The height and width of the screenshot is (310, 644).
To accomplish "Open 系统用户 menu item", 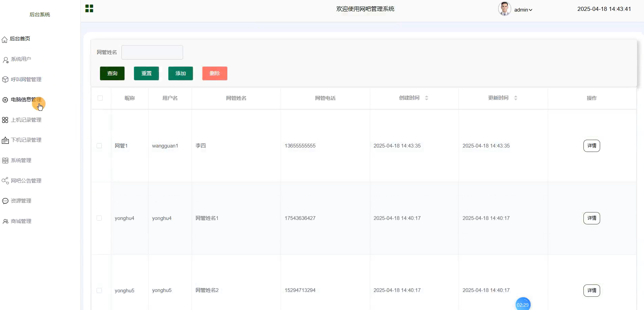I will click(x=21, y=59).
